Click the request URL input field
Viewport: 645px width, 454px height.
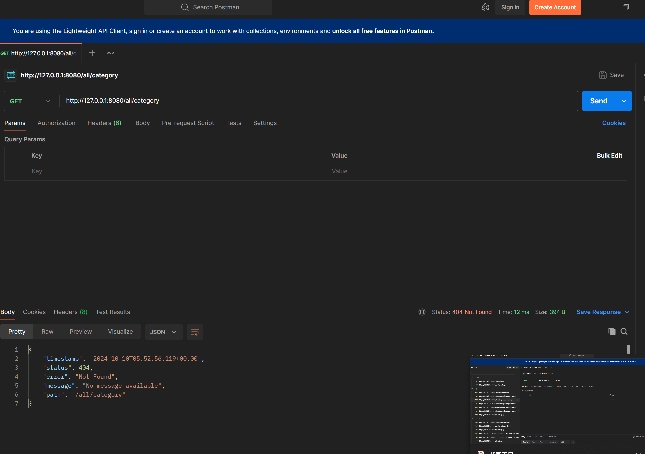319,101
